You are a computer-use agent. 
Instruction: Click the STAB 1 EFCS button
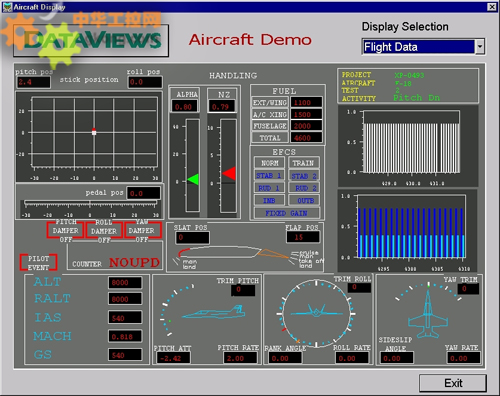point(269,175)
